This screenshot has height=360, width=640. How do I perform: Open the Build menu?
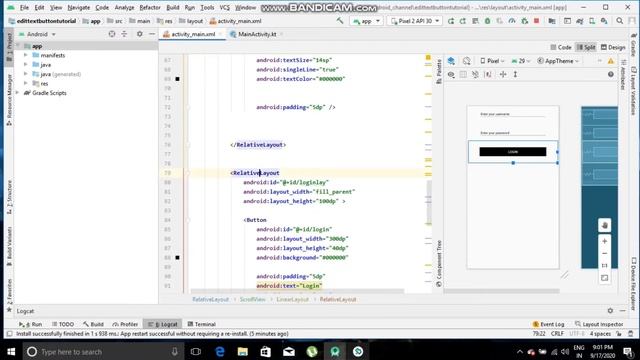click(173, 7)
